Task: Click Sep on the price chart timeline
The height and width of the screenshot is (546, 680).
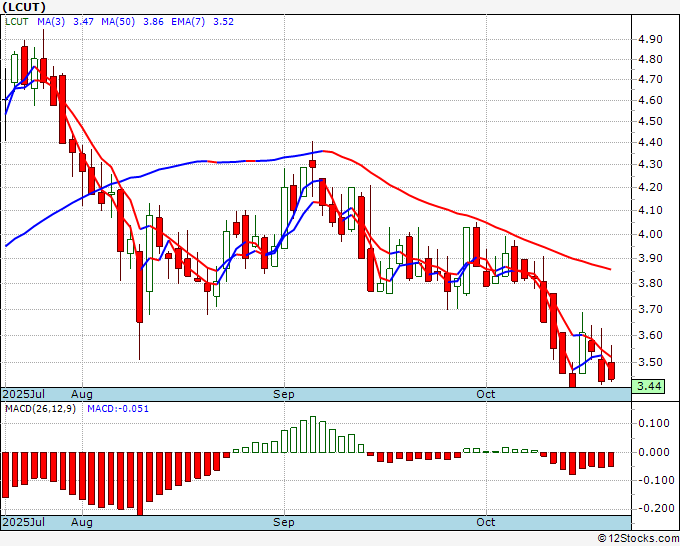Action: click(284, 394)
